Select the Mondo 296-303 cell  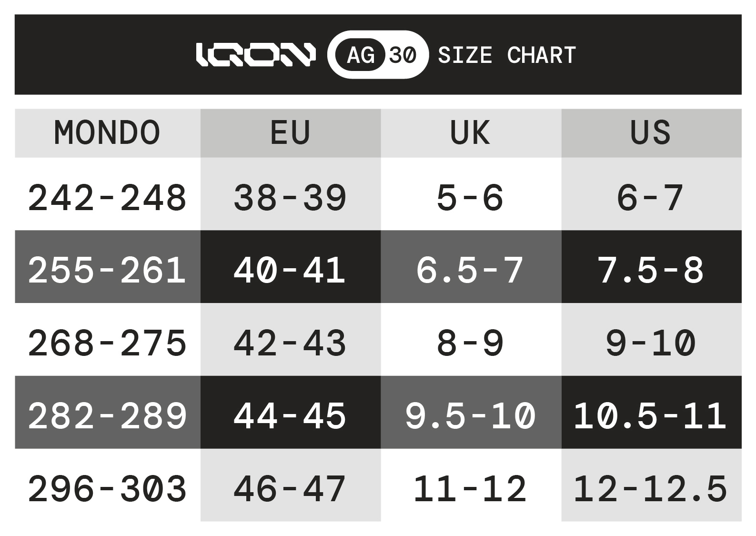[107, 488]
